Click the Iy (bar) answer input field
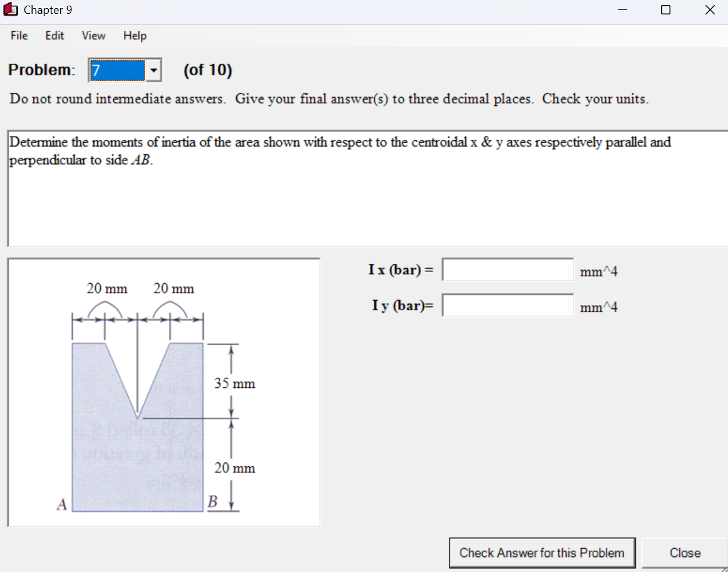Viewport: 728px width, 572px height. pyautogui.click(x=507, y=304)
